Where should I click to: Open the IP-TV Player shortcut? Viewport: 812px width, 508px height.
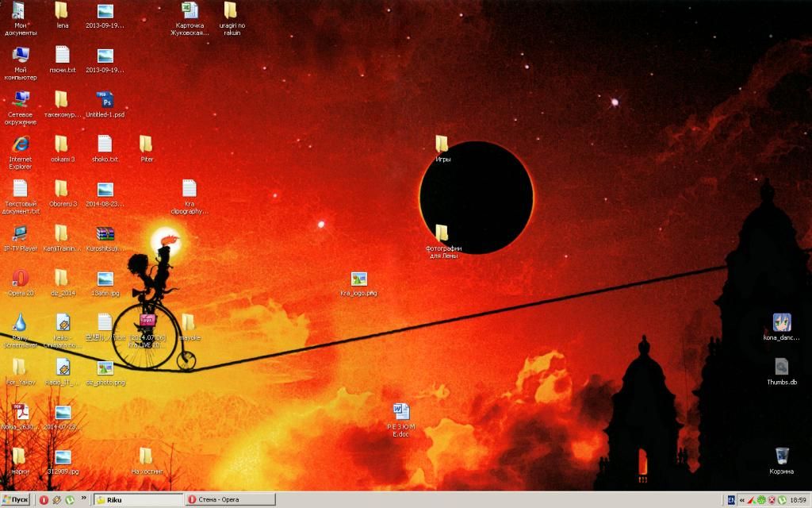tap(21, 234)
